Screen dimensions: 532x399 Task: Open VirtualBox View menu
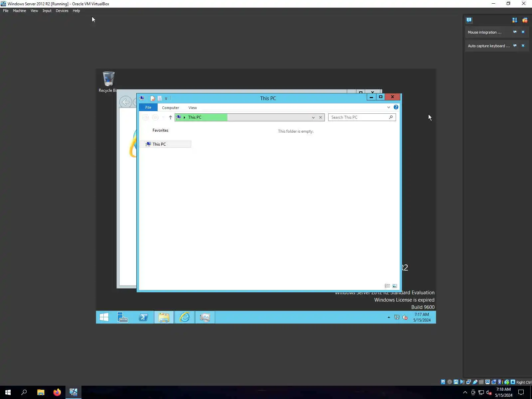[34, 11]
